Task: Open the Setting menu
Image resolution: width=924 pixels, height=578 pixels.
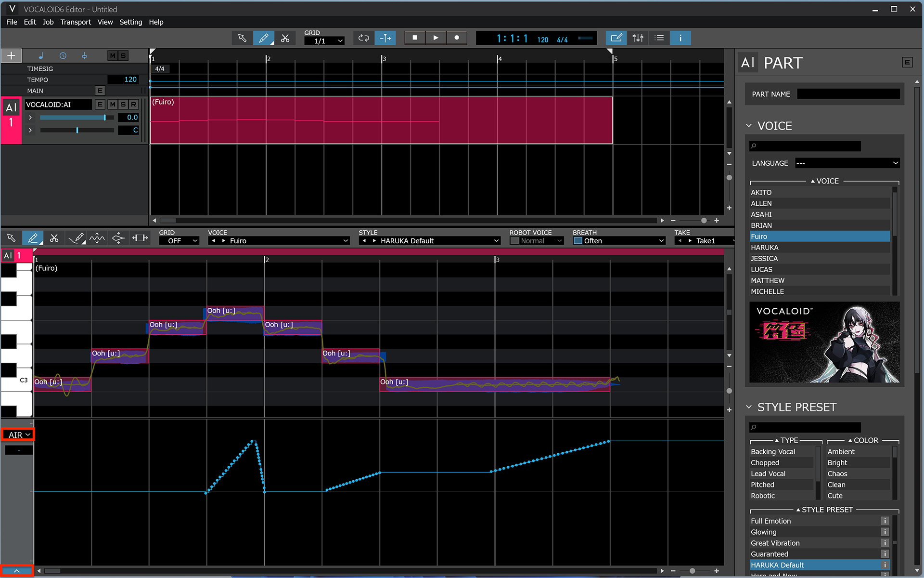Action: pos(130,22)
